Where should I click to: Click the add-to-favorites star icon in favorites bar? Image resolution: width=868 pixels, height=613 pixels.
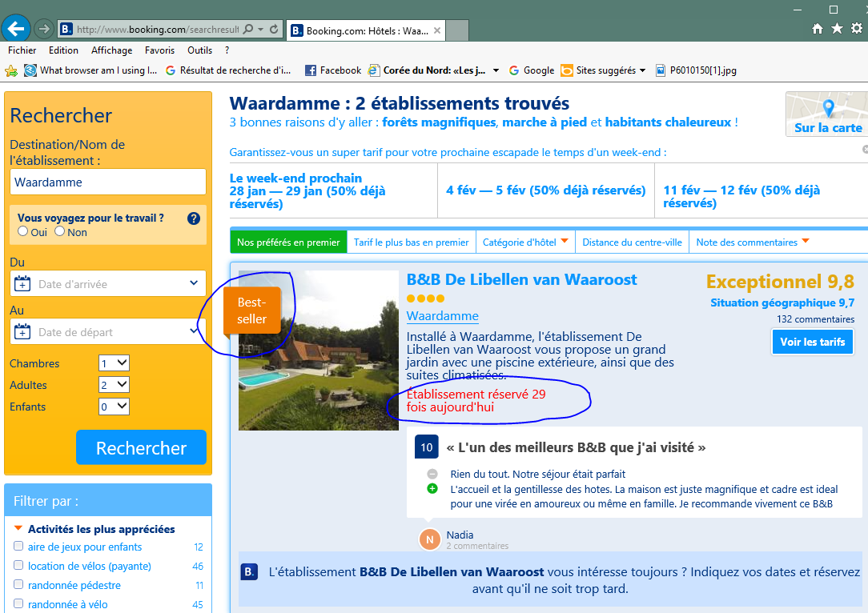(x=10, y=70)
